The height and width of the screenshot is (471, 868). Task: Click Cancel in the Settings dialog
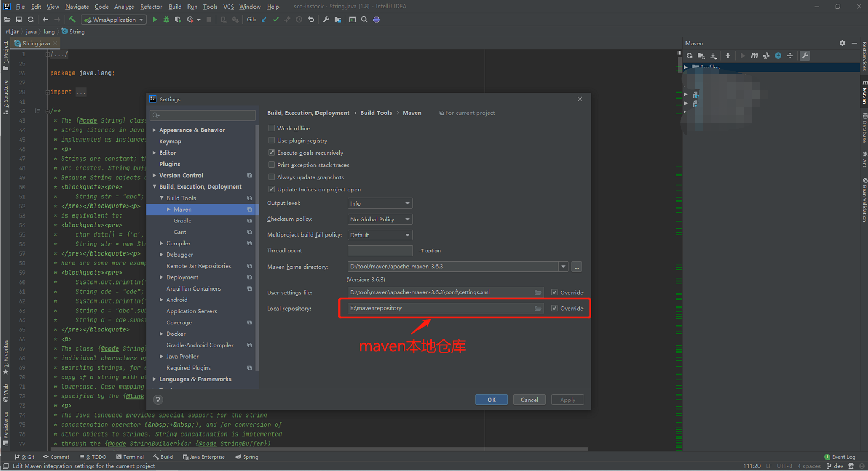[530, 400]
